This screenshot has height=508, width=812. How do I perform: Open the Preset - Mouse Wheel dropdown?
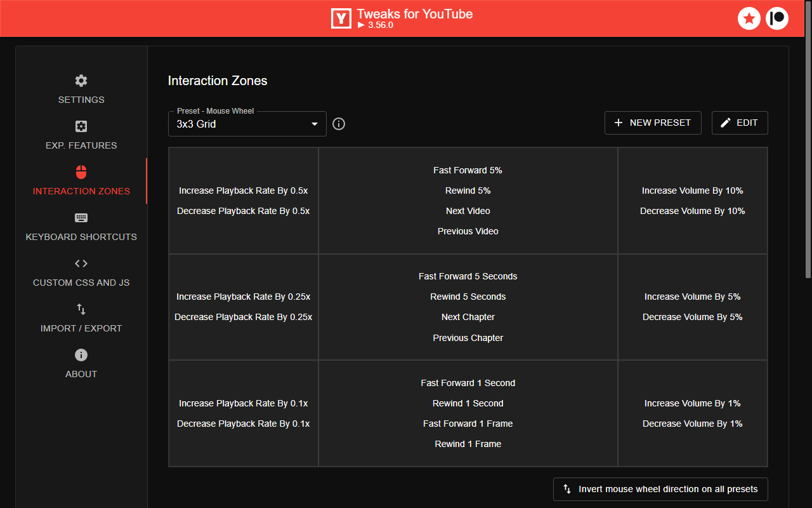click(247, 124)
